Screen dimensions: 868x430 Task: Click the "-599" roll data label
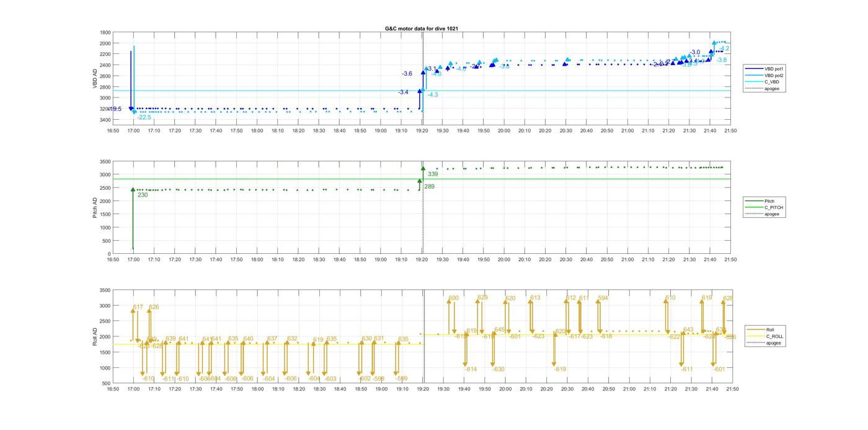point(401,378)
